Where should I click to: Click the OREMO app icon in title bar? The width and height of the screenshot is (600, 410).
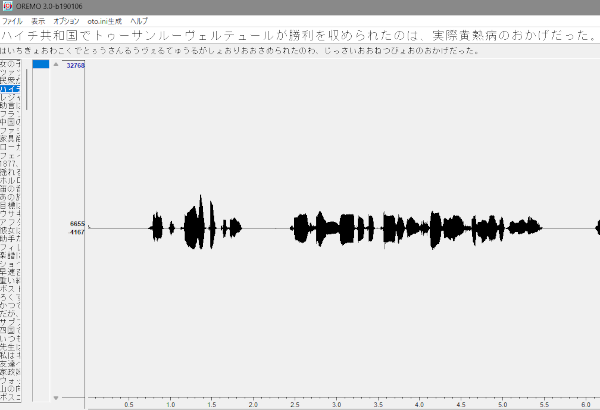tap(7, 6)
